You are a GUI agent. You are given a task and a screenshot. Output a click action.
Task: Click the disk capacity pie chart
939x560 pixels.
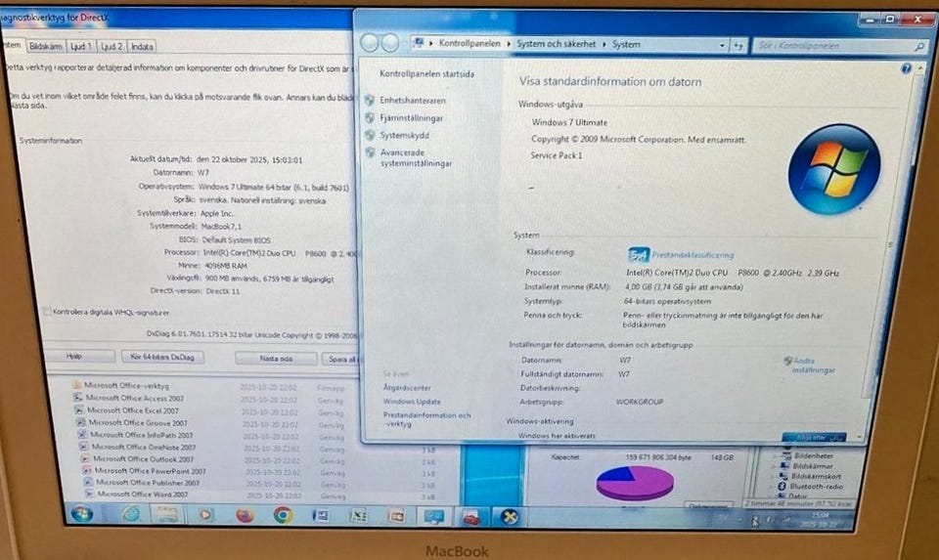[635, 482]
